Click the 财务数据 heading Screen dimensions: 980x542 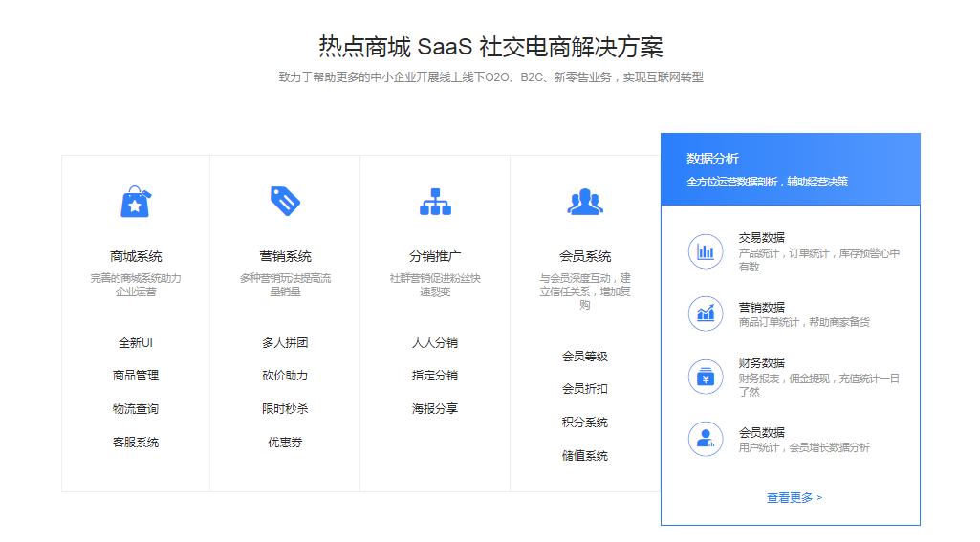(761, 362)
